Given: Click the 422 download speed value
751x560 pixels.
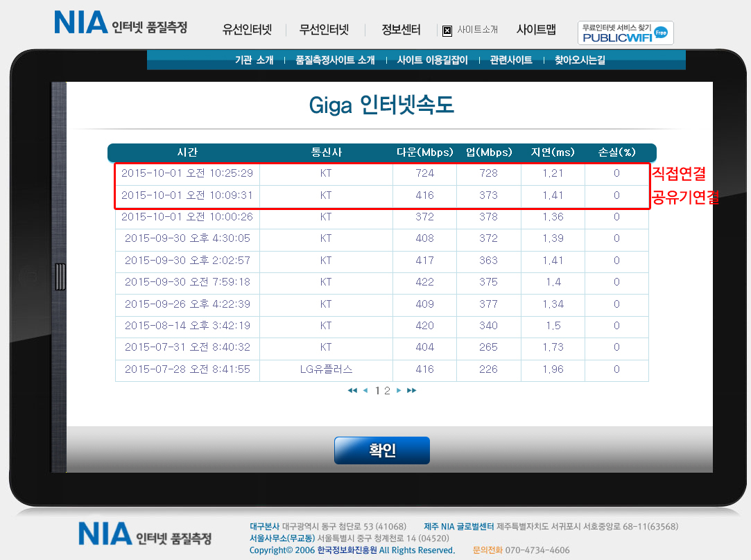Looking at the screenshot, I should tap(425, 282).
